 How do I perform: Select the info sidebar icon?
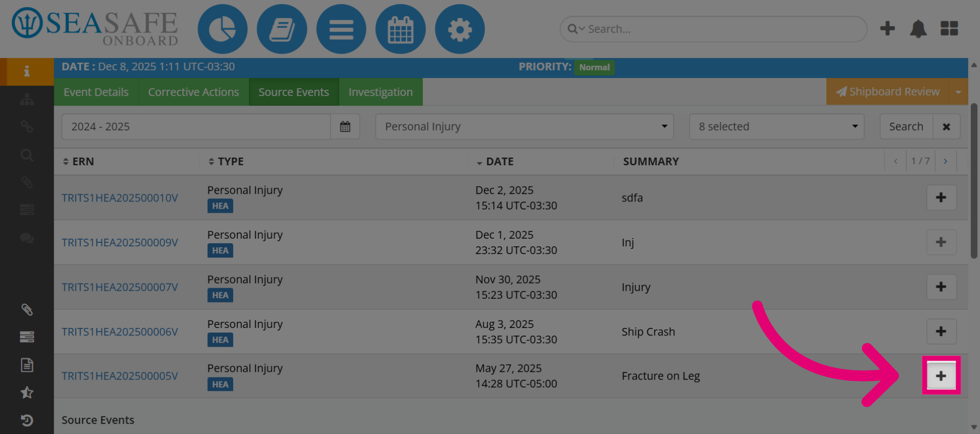[x=27, y=71]
